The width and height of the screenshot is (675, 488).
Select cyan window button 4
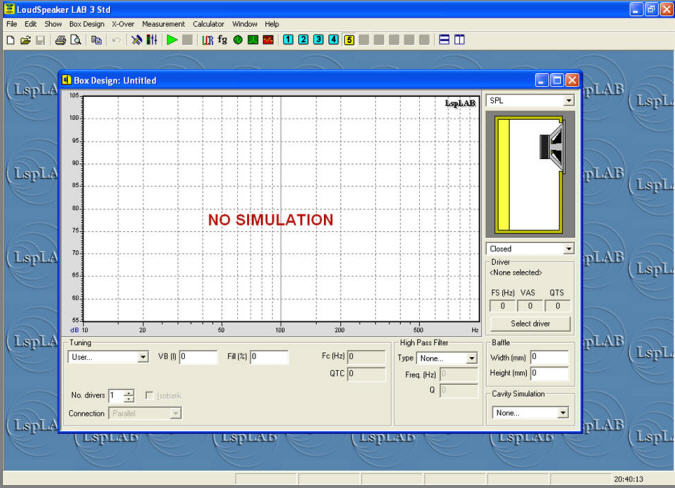click(334, 40)
